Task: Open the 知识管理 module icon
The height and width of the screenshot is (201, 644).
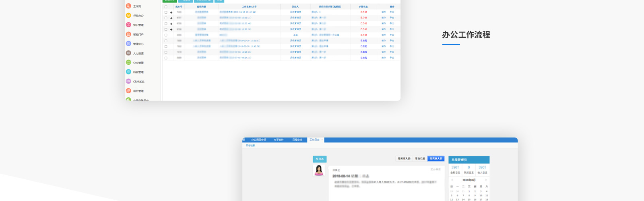Action: pyautogui.click(x=128, y=25)
